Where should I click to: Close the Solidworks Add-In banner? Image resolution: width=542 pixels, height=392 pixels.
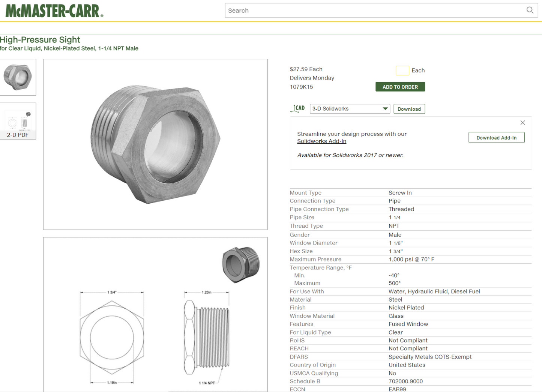522,123
